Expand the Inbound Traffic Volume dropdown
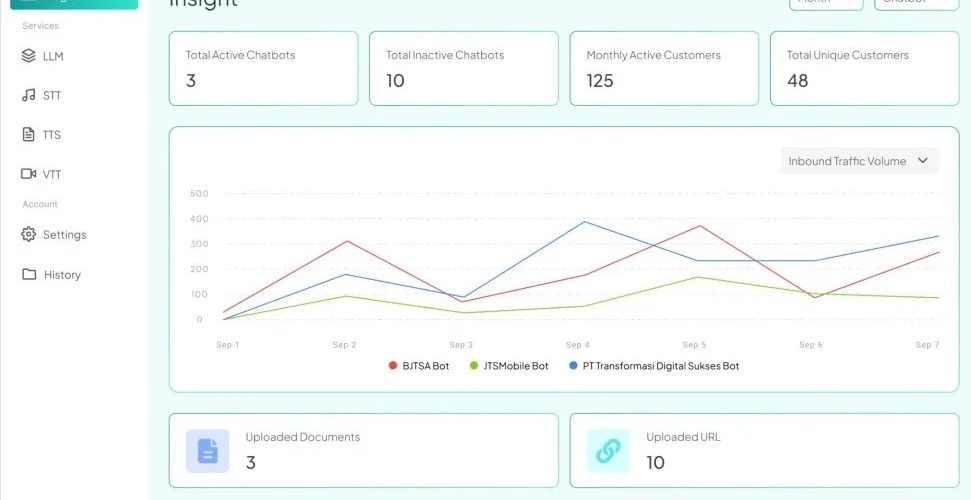Viewport: 971px width, 500px height. click(x=859, y=161)
